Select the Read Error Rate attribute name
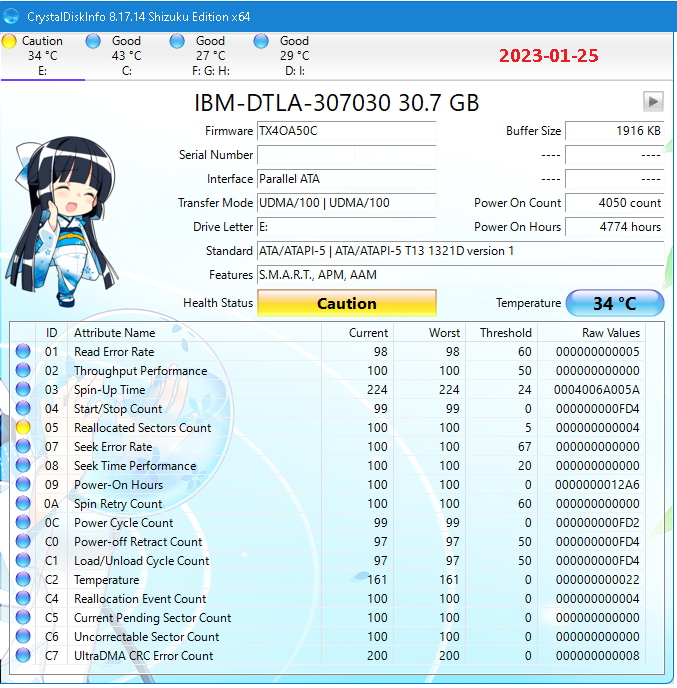 114,351
